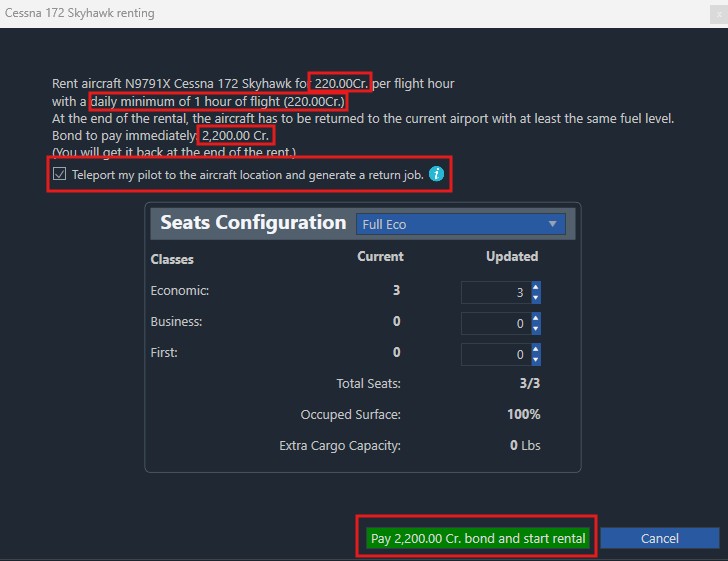Image resolution: width=728 pixels, height=561 pixels.
Task: Cancel the aircraft rental dialog
Action: 659,538
